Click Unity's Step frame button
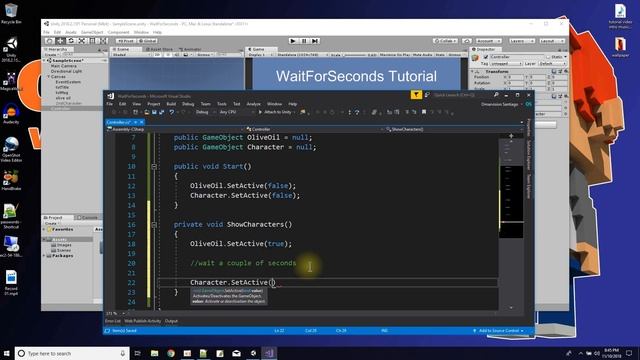Image resolution: width=640 pixels, height=360 pixels. [x=315, y=41]
